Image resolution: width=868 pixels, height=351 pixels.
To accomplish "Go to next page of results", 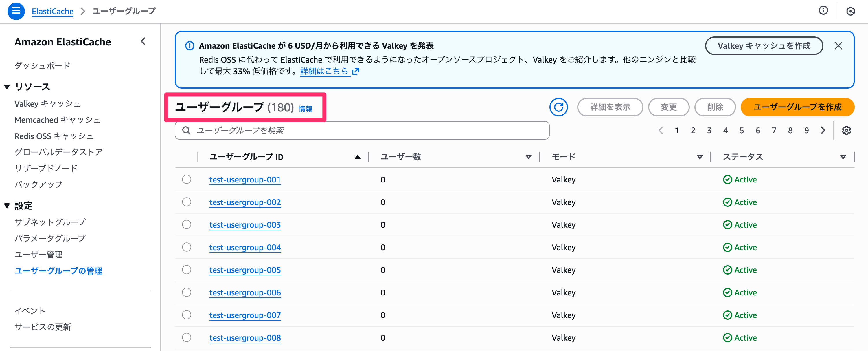I will [823, 131].
